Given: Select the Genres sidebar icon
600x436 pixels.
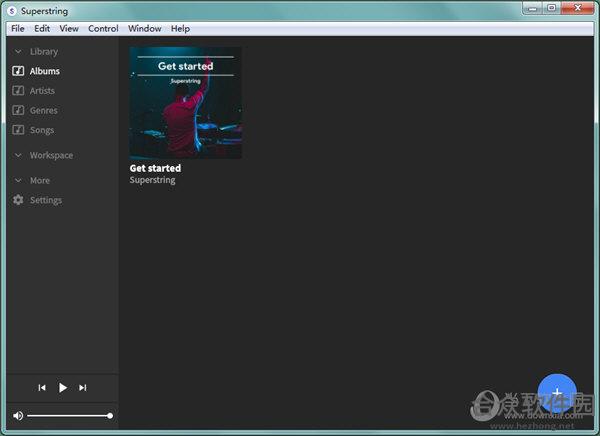Looking at the screenshot, I should click(x=18, y=110).
